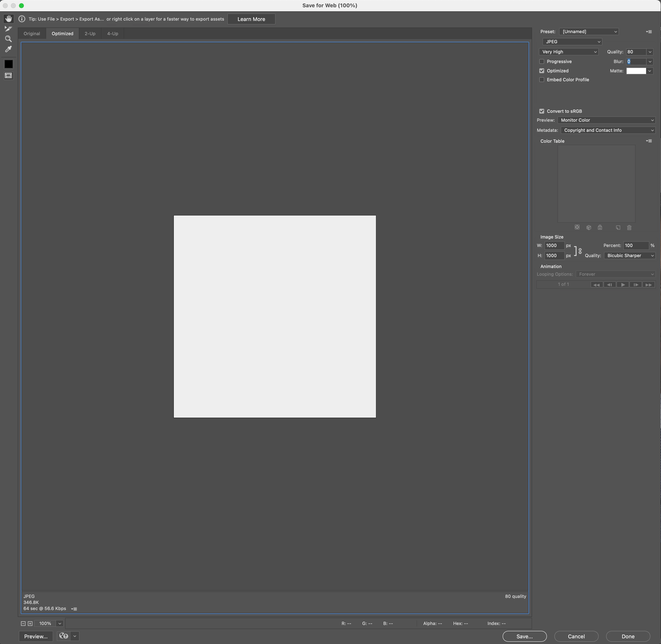Open the Color Table panel menu
The height and width of the screenshot is (644, 661).
pyautogui.click(x=649, y=141)
